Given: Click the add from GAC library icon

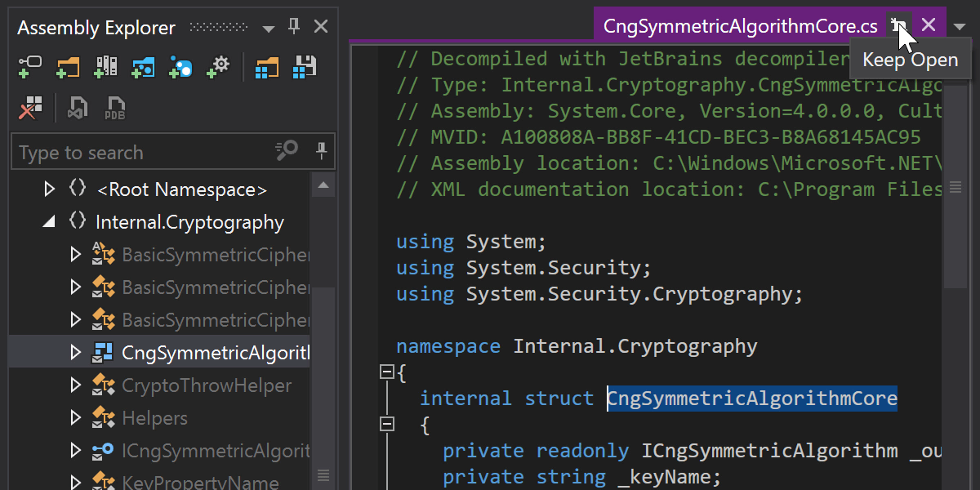Looking at the screenshot, I should [105, 67].
